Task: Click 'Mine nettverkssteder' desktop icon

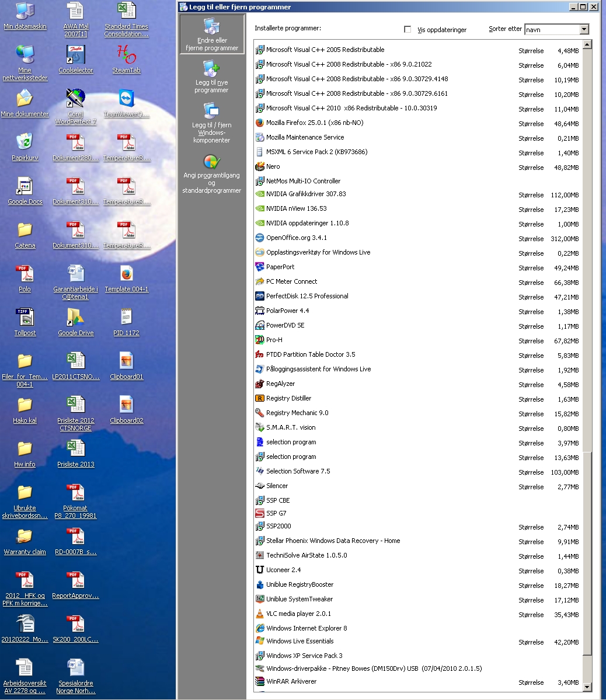Action: pos(25,63)
